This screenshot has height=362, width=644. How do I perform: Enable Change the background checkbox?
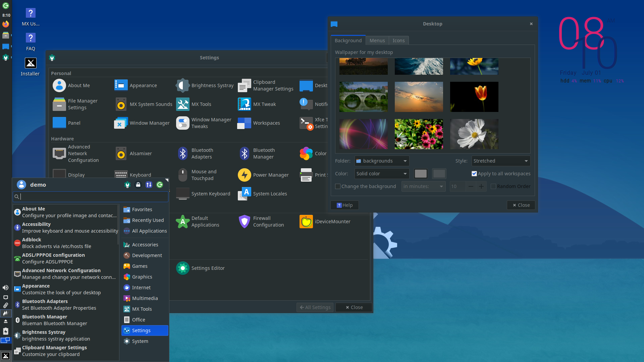pos(338,186)
